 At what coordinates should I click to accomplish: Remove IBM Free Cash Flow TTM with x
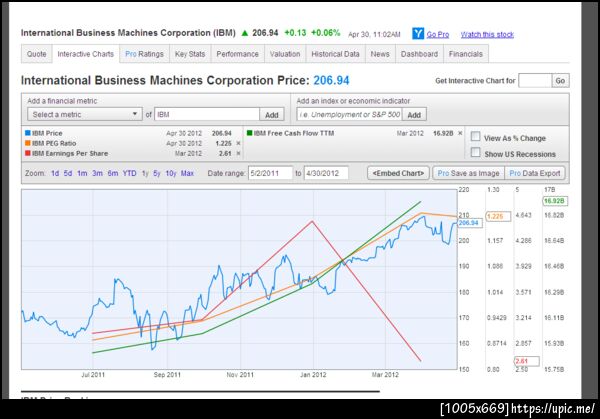(460, 133)
